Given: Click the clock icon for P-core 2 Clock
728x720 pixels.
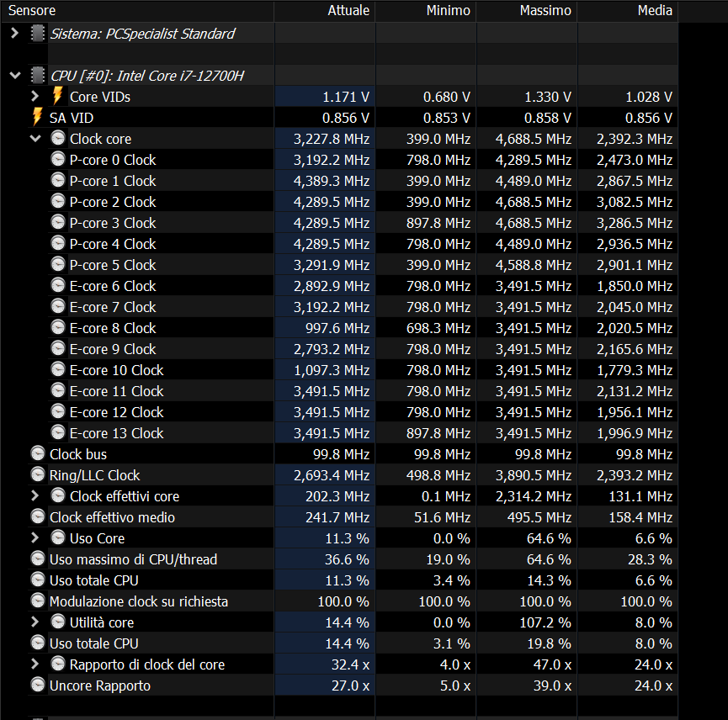Looking at the screenshot, I should (58, 201).
